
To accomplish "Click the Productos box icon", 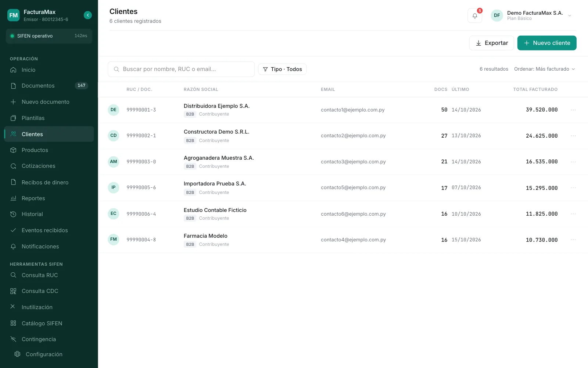I will point(13,150).
